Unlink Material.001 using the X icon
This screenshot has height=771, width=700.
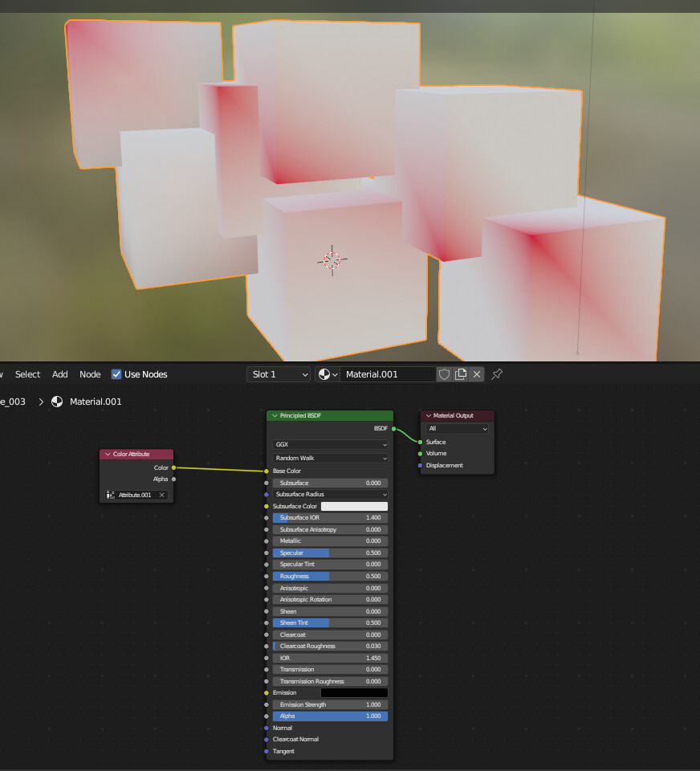[x=476, y=373]
